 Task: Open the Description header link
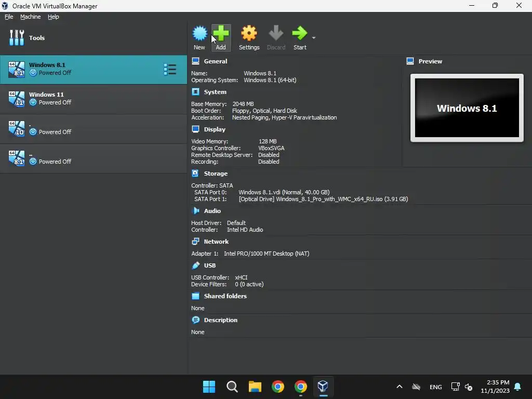pyautogui.click(x=220, y=320)
